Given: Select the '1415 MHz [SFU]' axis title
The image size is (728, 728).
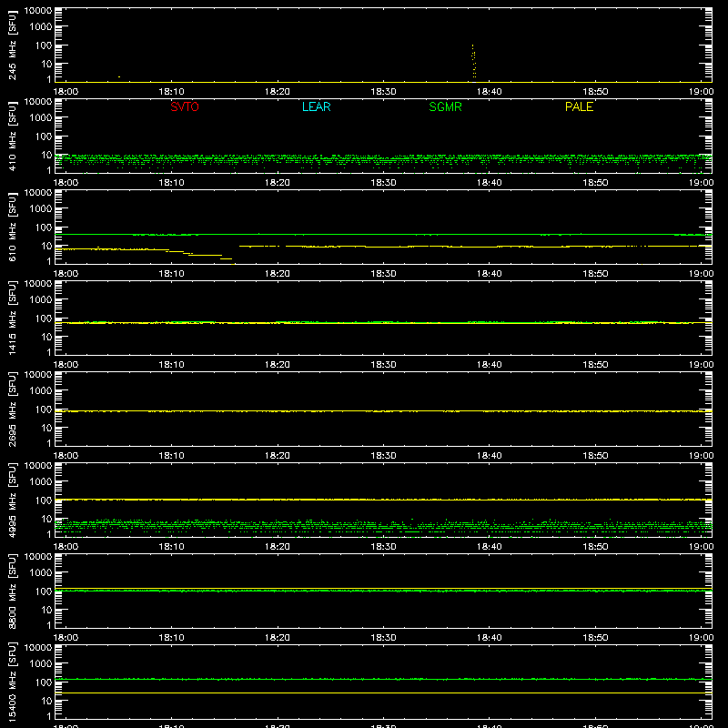Looking at the screenshot, I should [x=12, y=318].
